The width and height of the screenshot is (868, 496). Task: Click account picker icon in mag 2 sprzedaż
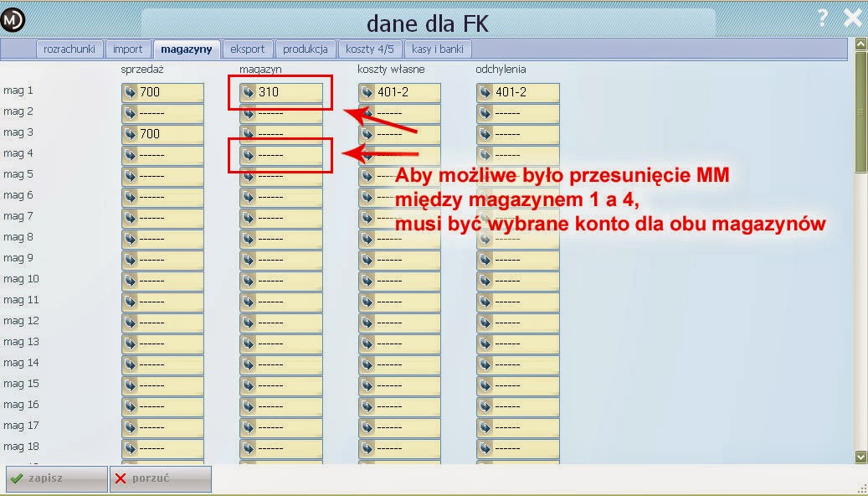[130, 113]
